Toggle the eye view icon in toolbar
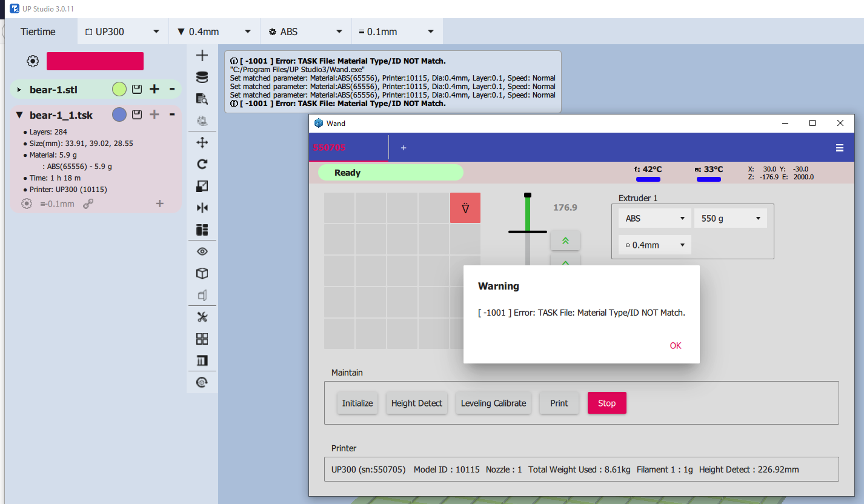This screenshot has height=504, width=864. pos(202,251)
